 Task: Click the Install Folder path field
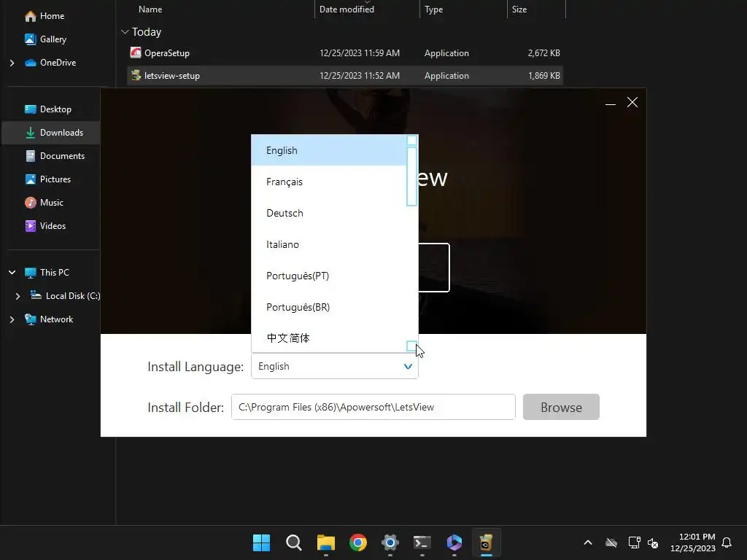(373, 407)
